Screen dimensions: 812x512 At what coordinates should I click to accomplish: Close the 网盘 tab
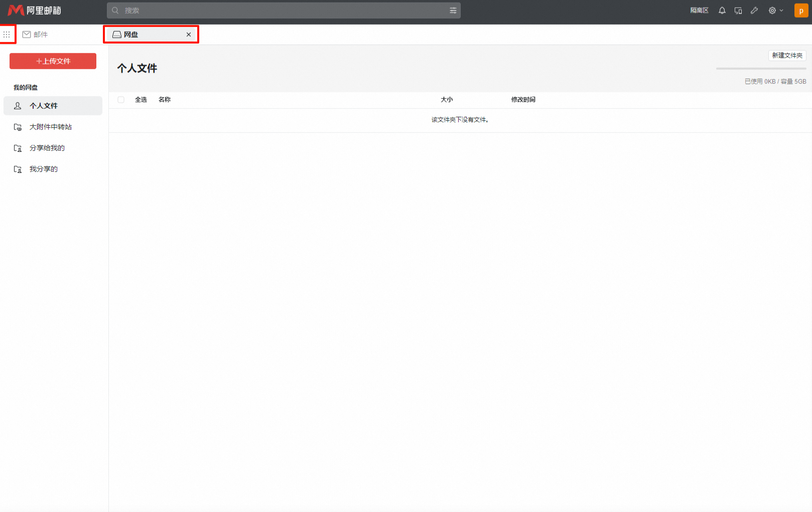pyautogui.click(x=189, y=35)
